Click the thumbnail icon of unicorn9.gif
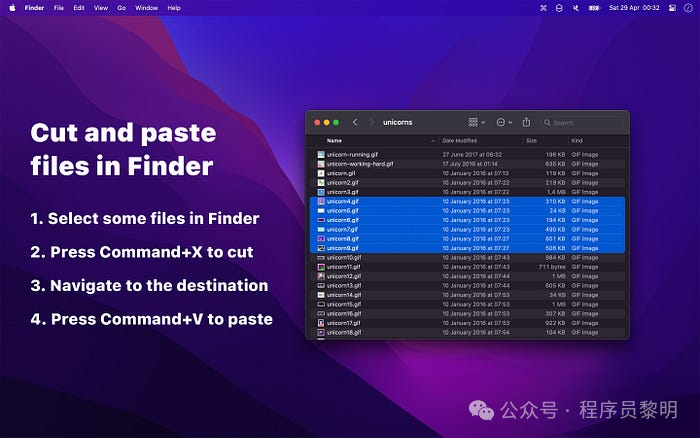 coord(321,248)
